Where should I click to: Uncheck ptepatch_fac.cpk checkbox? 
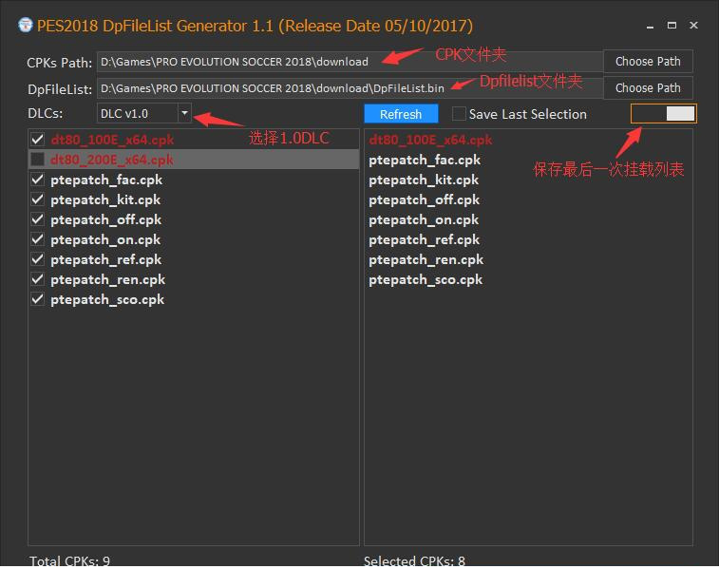pos(38,179)
